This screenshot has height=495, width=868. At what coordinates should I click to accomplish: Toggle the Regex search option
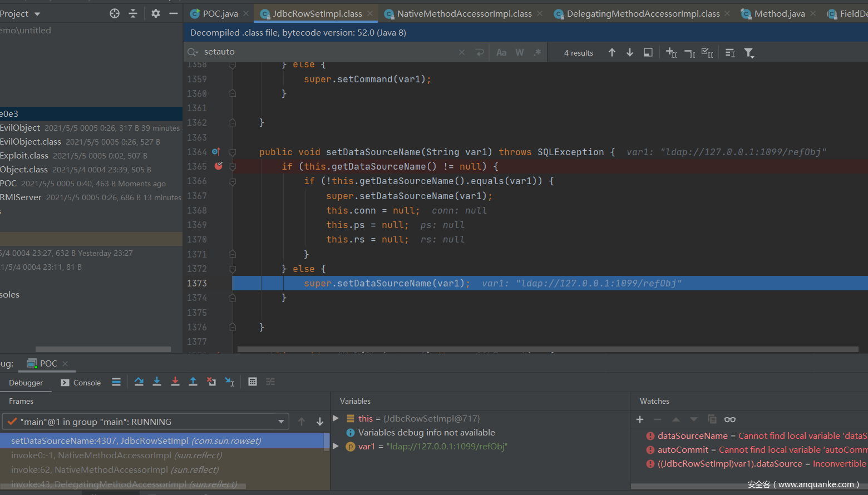pyautogui.click(x=537, y=52)
